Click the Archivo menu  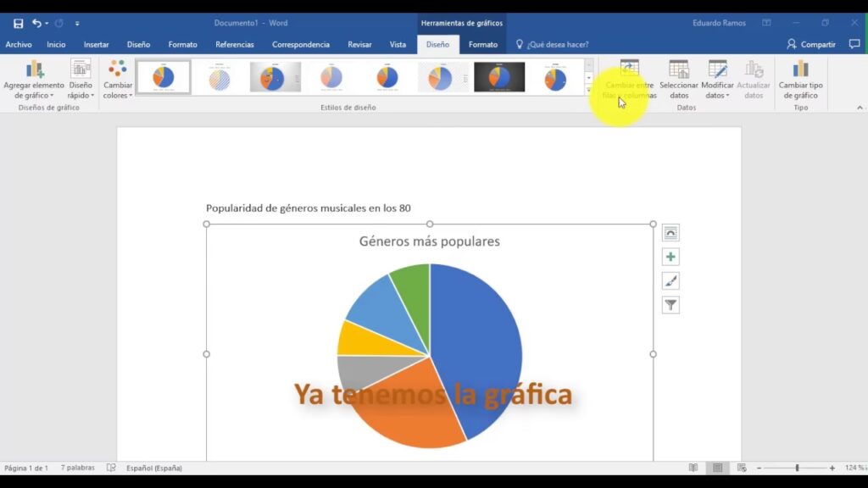click(x=19, y=44)
